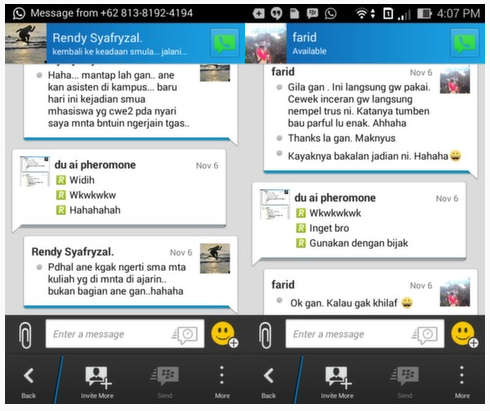Go Back from farid's chat

pos(269,382)
